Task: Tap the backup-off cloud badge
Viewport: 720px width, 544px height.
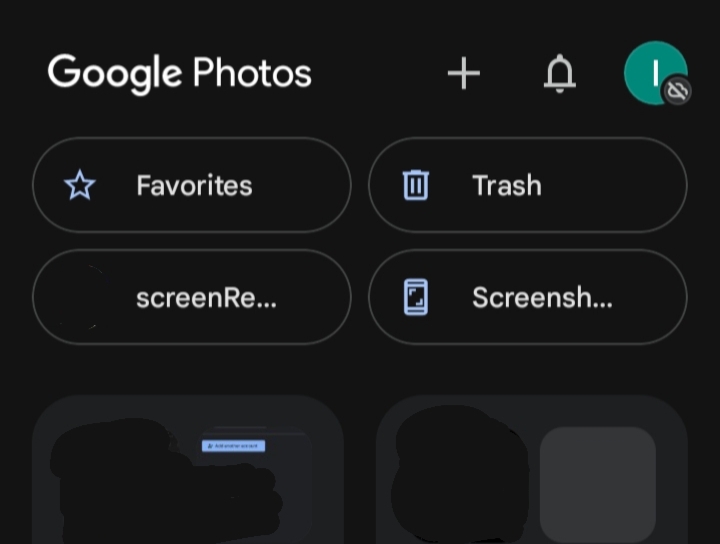Action: [677, 90]
